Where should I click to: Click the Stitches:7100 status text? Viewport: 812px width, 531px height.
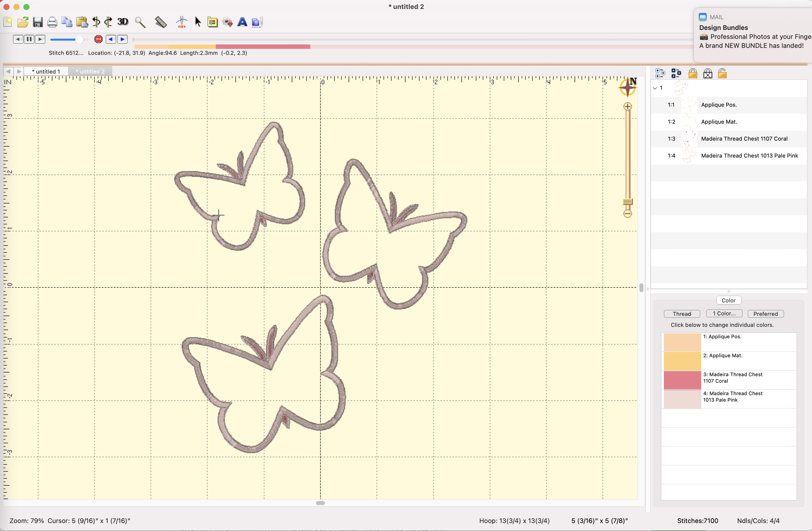(697, 521)
